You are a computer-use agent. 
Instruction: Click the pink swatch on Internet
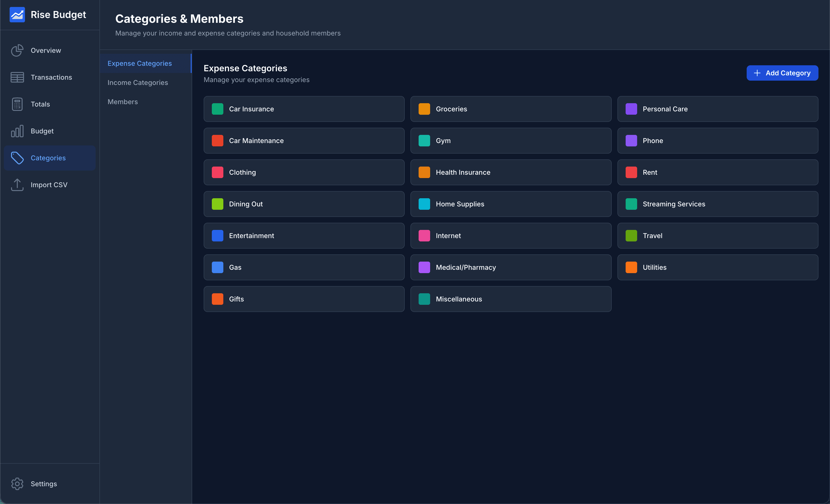(424, 236)
